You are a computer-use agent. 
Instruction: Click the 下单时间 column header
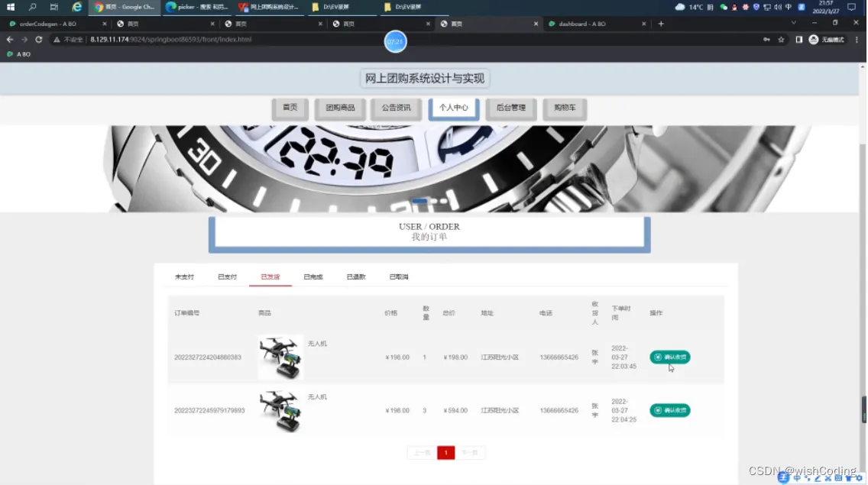click(621, 313)
